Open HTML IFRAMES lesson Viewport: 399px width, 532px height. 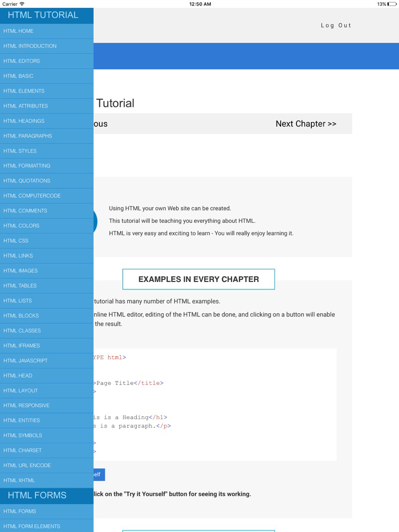pos(46,346)
